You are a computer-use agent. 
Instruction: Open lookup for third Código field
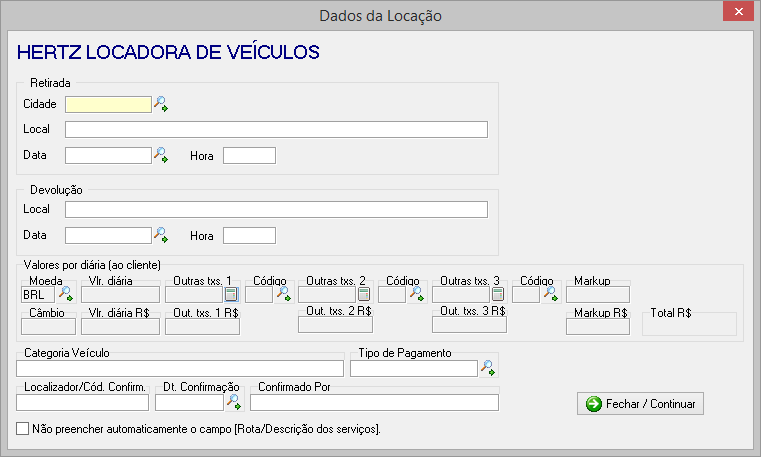tap(551, 294)
